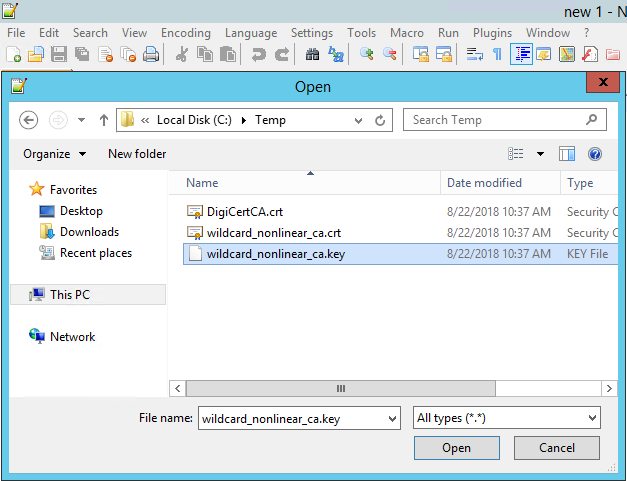Click the Refresh button in address bar
Screen dimensions: 627x481
point(380,120)
